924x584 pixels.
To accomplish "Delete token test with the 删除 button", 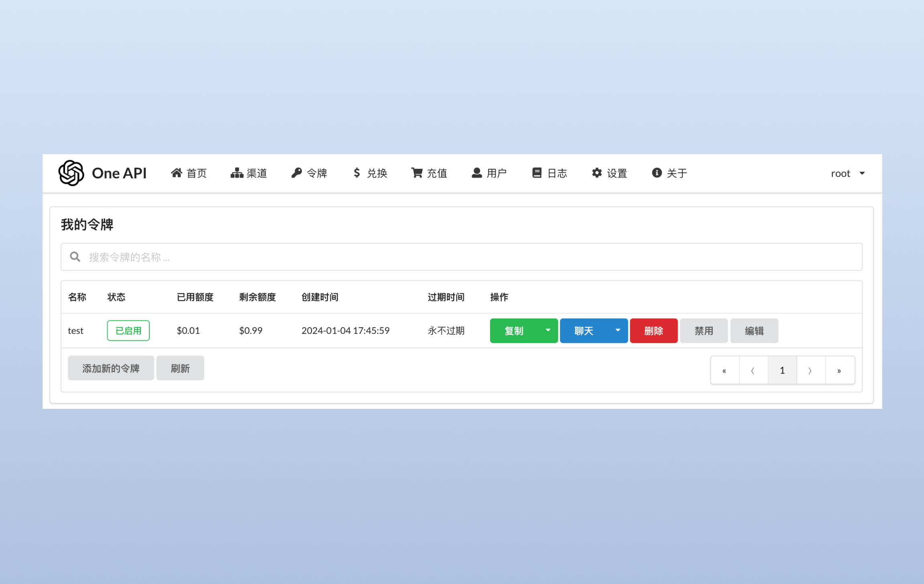I will 653,330.
